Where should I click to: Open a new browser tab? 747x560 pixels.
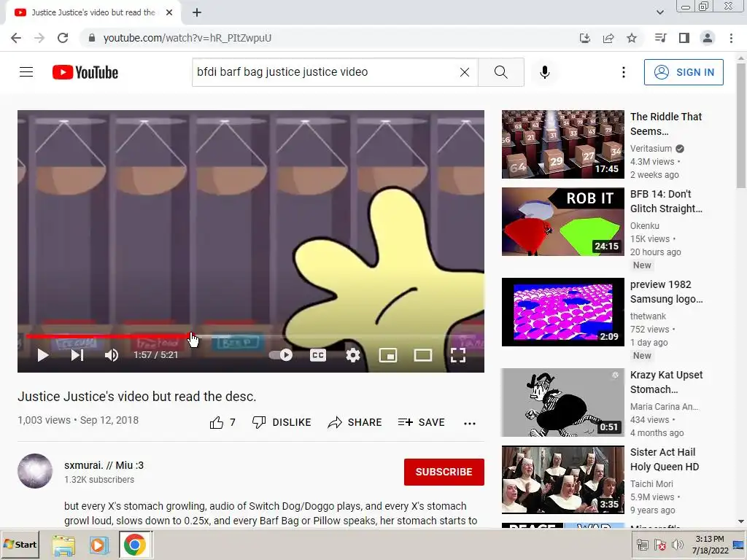[x=197, y=12]
